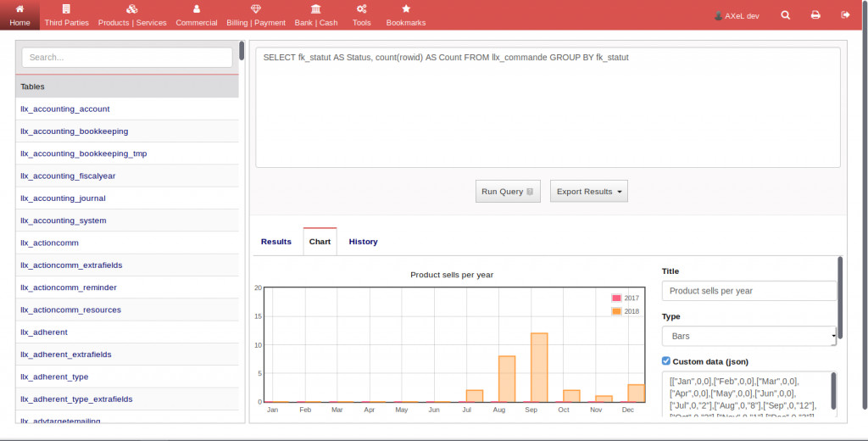This screenshot has width=868, height=441.
Task: Switch to the Results tab
Action: [x=275, y=242]
